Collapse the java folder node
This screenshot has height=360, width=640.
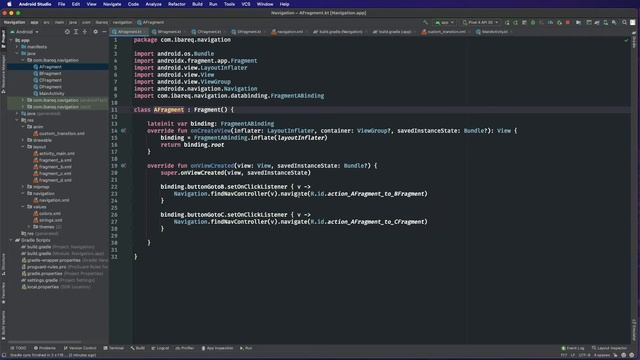click(x=17, y=53)
